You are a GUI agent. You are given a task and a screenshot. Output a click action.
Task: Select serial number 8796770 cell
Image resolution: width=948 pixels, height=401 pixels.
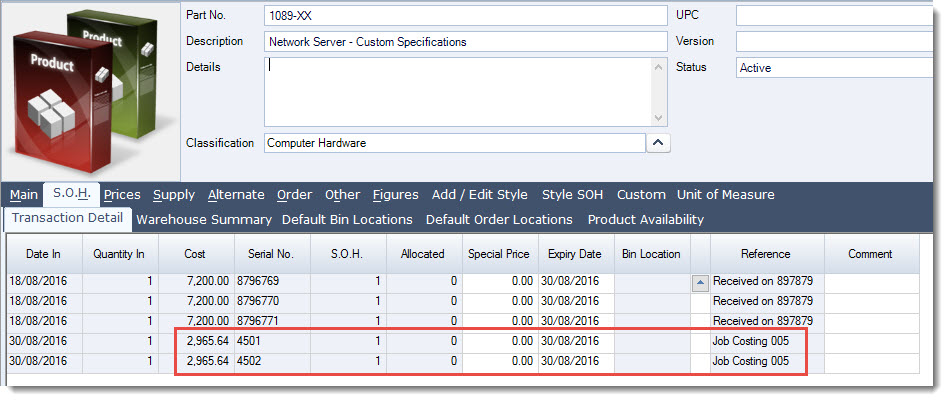pyautogui.click(x=272, y=301)
